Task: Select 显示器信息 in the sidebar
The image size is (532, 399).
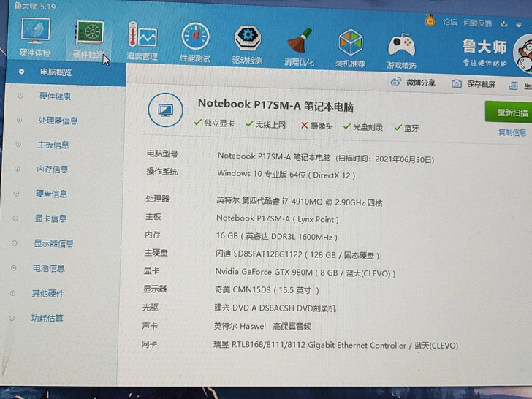Action: (53, 243)
